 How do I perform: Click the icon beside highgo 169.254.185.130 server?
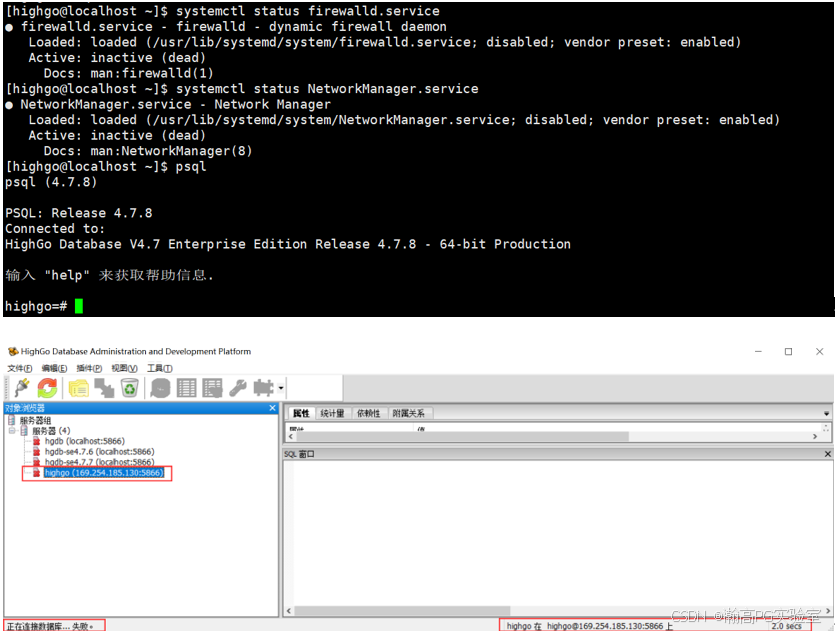36,473
